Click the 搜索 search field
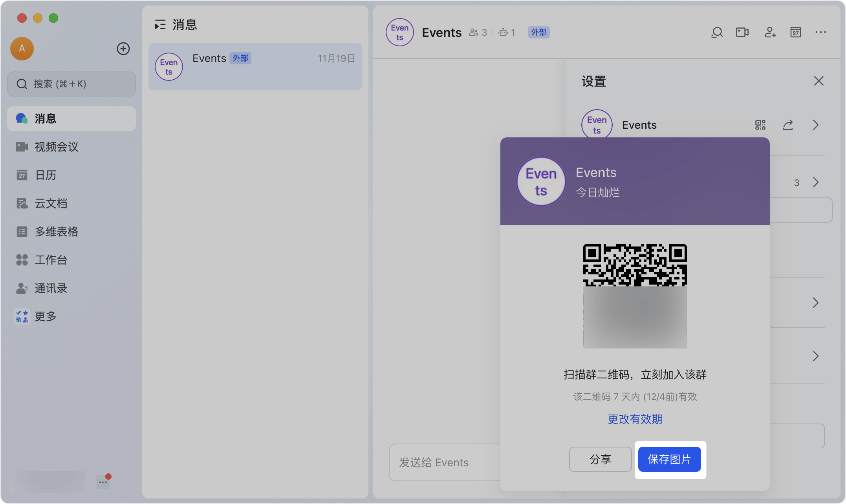 tap(71, 84)
